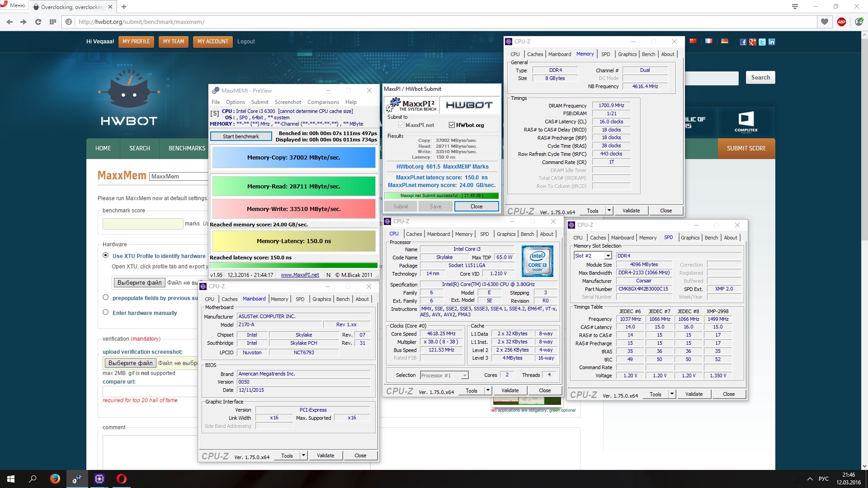Click the Logout link

246,42
